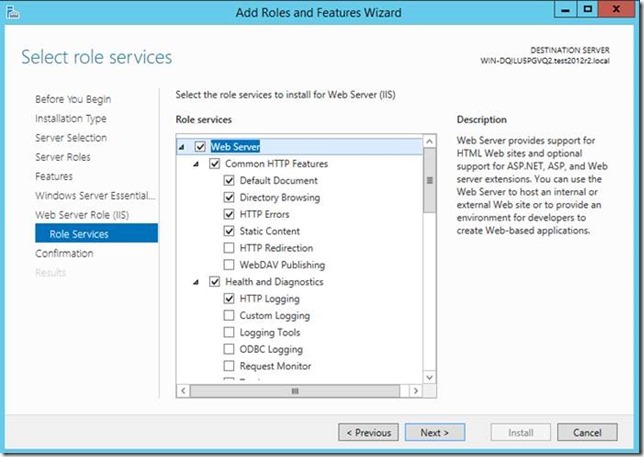Viewport: 644px width, 457px height.
Task: Uncheck the Static Content checkbox
Action: click(x=230, y=231)
